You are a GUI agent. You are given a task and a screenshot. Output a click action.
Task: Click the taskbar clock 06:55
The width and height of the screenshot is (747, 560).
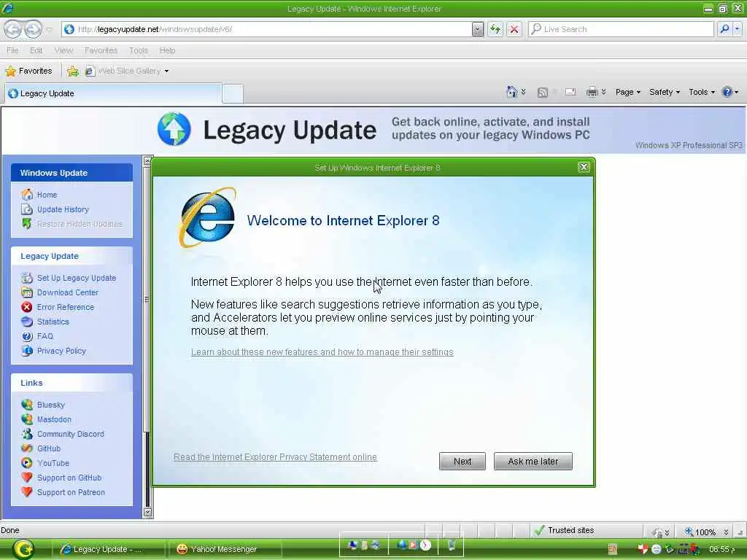tap(721, 549)
